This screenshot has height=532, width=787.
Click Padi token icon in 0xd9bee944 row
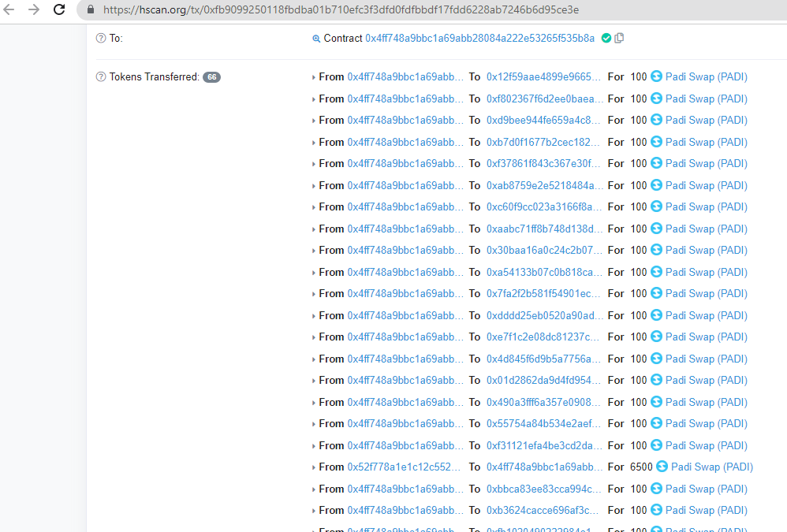point(657,120)
